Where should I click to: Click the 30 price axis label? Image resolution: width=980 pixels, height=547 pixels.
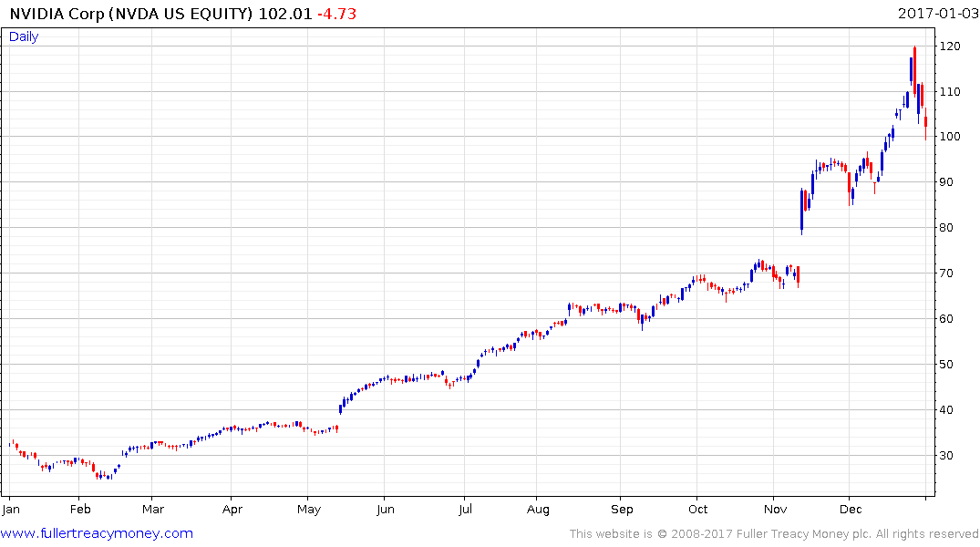(946, 456)
